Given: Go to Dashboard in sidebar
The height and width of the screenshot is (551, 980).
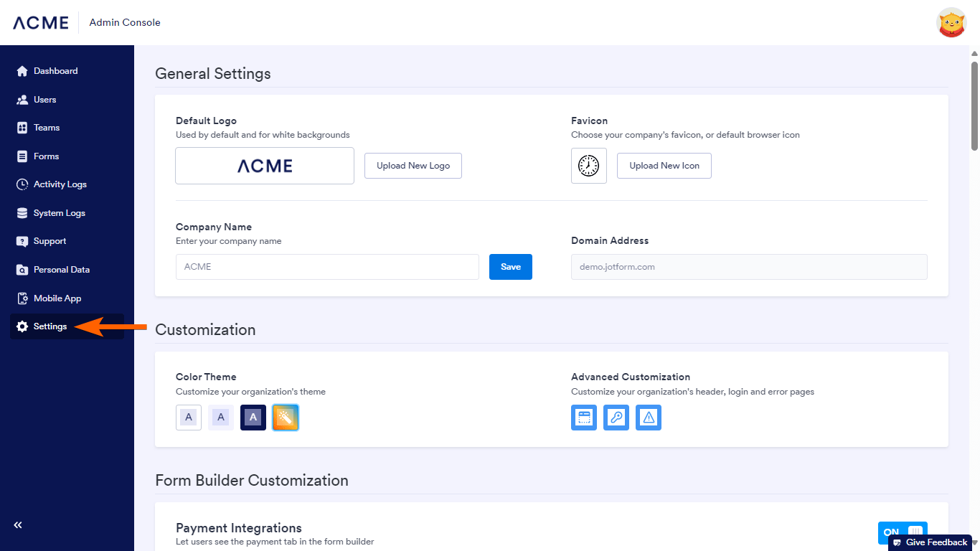Looking at the screenshot, I should pyautogui.click(x=55, y=71).
